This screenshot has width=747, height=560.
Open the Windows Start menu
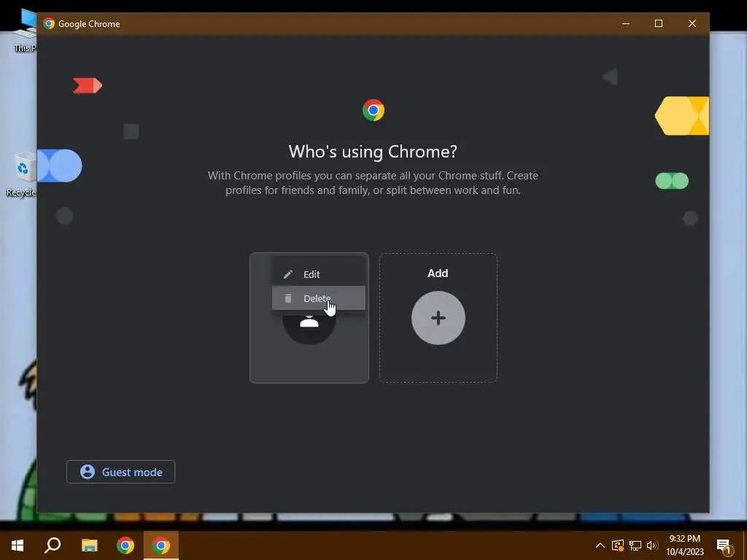pyautogui.click(x=18, y=545)
